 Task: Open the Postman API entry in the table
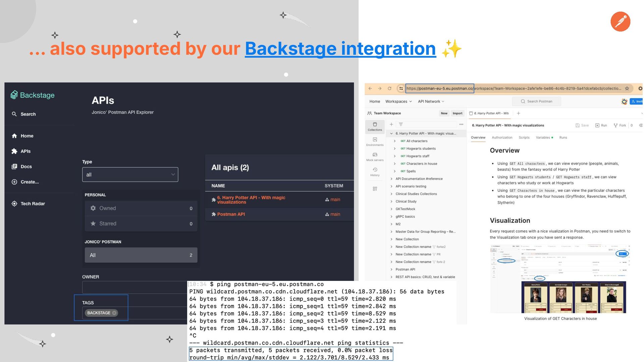coord(231,214)
